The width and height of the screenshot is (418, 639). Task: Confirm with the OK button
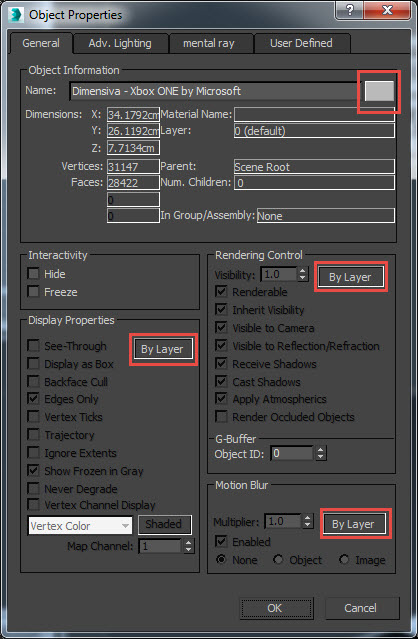pos(276,608)
